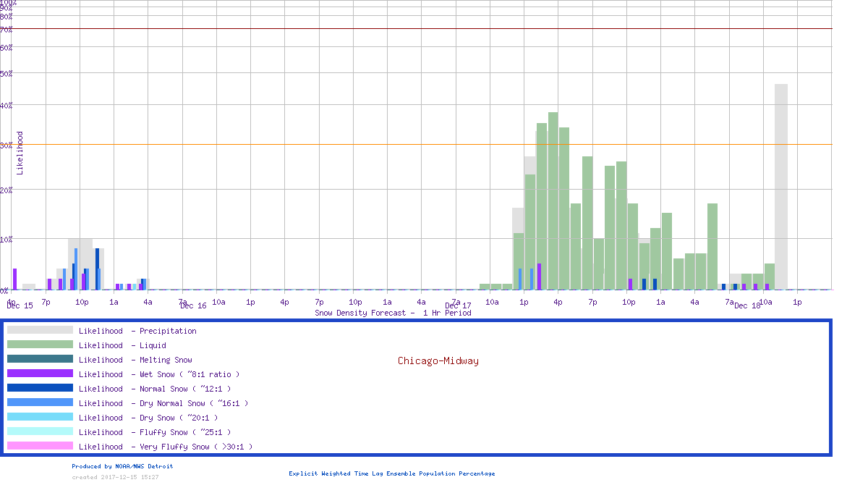This screenshot has height=485, width=868.
Task: Click the Explicit Weighted Time Lag Ensemble caption
Action: [392, 474]
